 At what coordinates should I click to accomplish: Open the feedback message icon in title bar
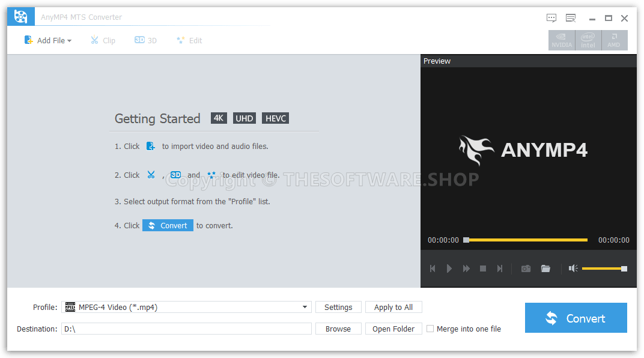pos(551,17)
